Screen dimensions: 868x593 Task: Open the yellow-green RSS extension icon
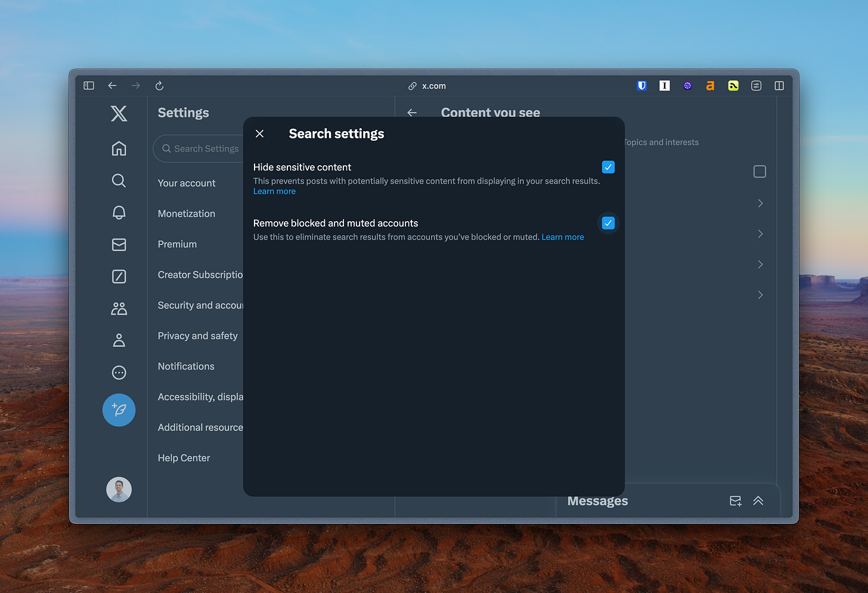[x=733, y=86]
